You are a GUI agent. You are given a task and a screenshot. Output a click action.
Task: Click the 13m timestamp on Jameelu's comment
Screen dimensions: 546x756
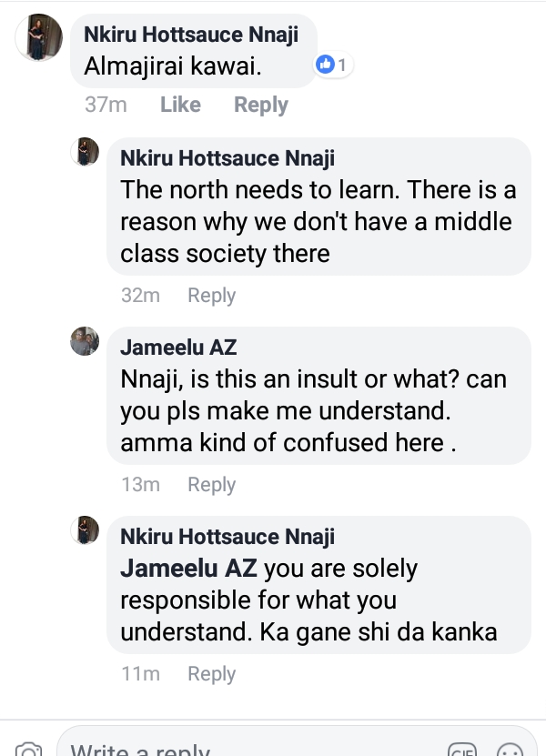point(140,485)
